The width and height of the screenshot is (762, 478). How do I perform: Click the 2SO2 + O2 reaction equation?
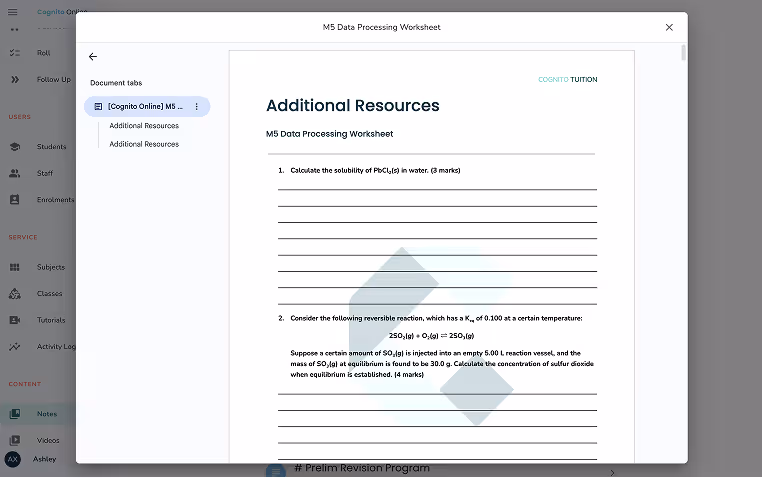click(431, 336)
